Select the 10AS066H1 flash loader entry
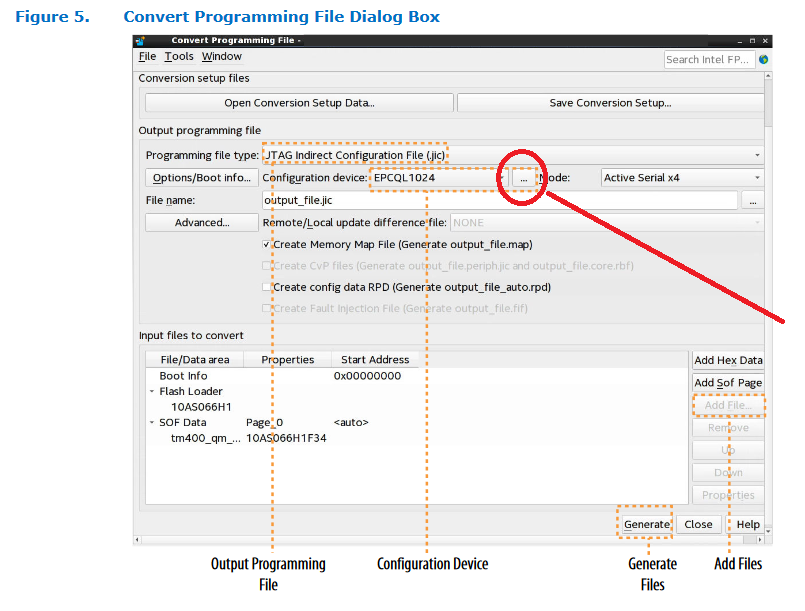The height and width of the screenshot is (611, 805). (201, 407)
